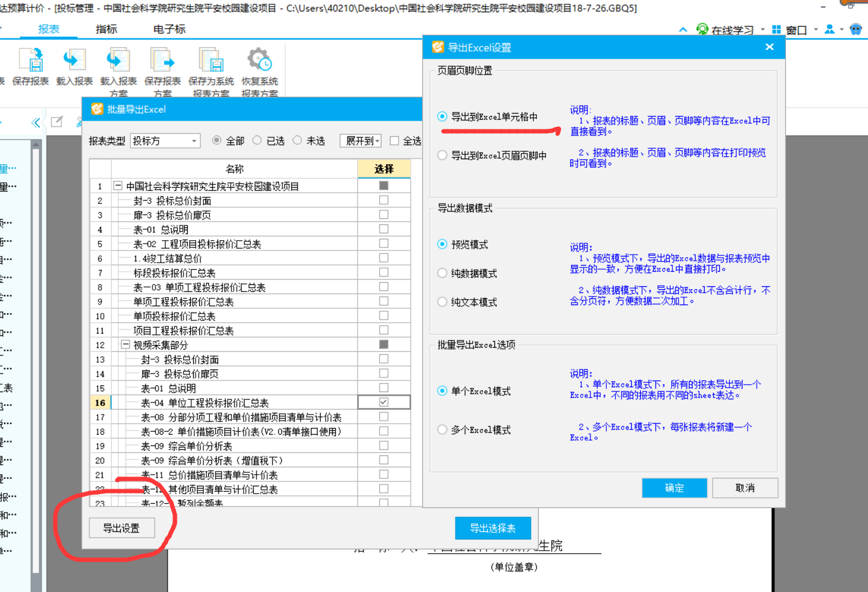Open the 展开到 dropdown
868x592 pixels.
point(360,140)
